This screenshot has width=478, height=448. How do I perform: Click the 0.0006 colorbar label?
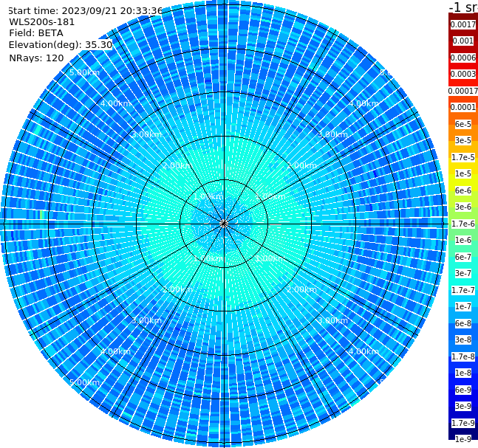[463, 58]
